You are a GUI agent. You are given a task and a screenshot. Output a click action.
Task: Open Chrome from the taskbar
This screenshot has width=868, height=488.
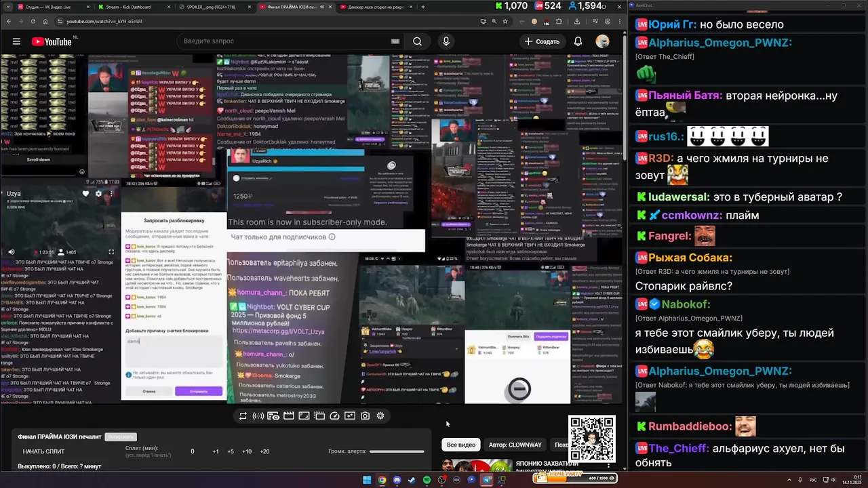click(382, 480)
